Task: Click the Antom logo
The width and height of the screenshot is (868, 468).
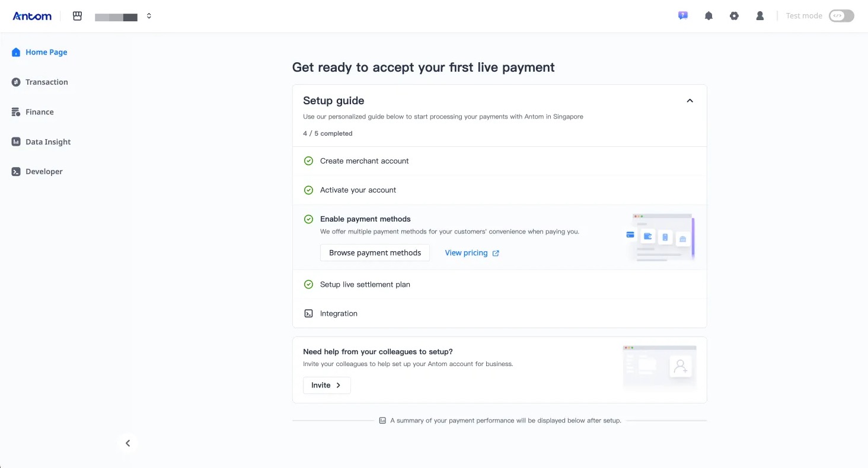Action: 32,16
